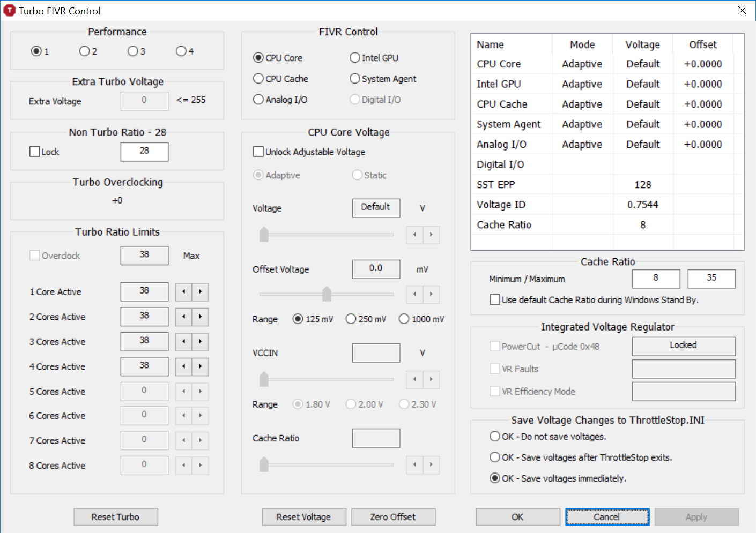This screenshot has width=756, height=533.
Task: Enable Unlock Adjustable Voltage checkbox
Action: 258,152
